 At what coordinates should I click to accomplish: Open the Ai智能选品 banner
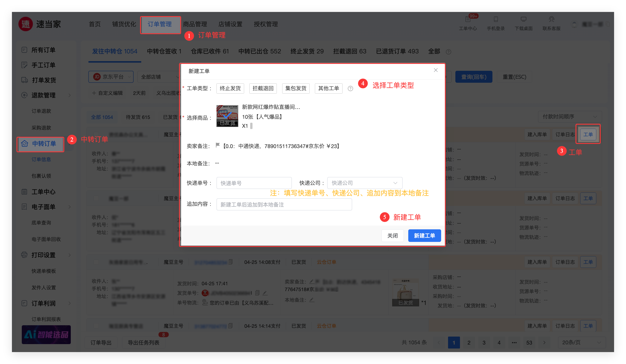[46, 334]
